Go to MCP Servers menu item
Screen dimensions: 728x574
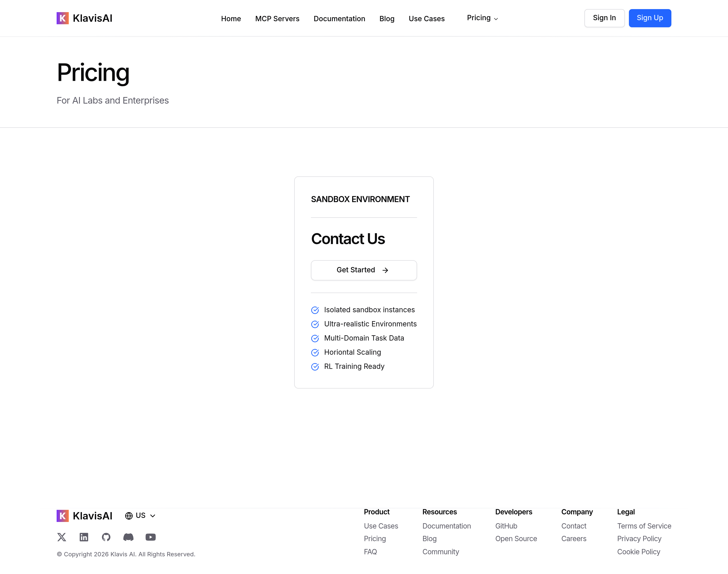(277, 19)
